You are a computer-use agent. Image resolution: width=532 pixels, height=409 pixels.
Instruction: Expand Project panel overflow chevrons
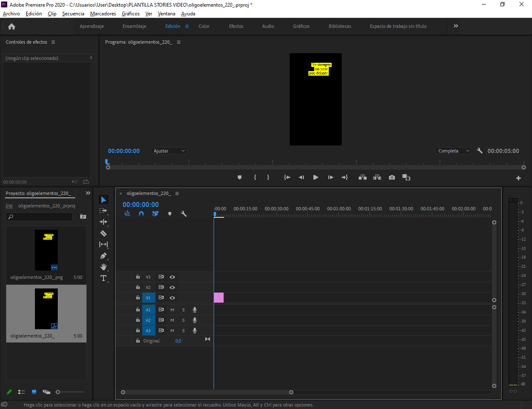(88, 193)
